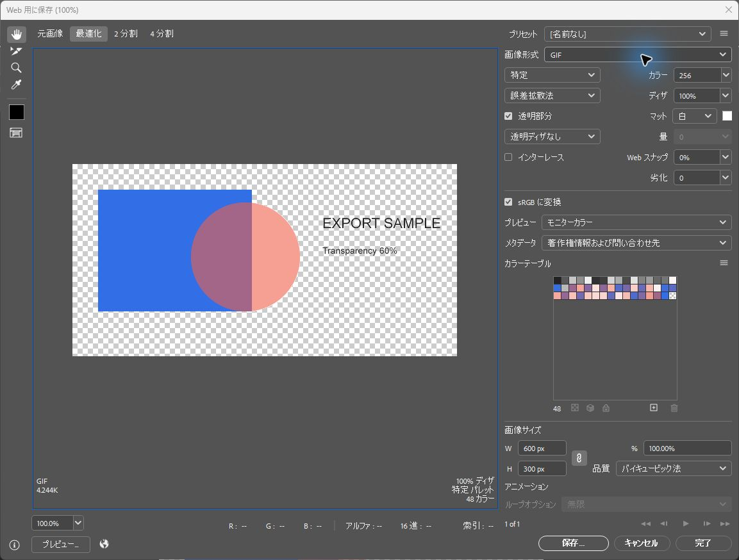The height and width of the screenshot is (560, 739).
Task: Toggle slices visibility icon
Action: 17,133
